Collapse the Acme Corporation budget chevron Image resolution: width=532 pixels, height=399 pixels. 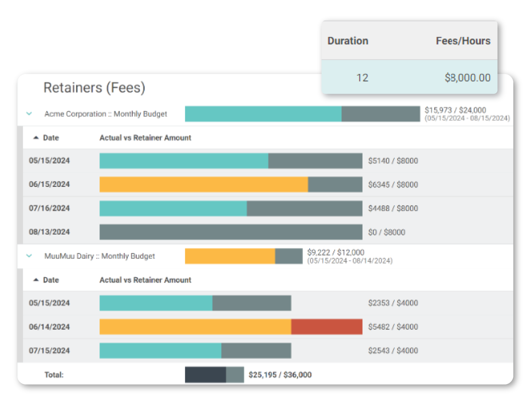[x=29, y=114]
